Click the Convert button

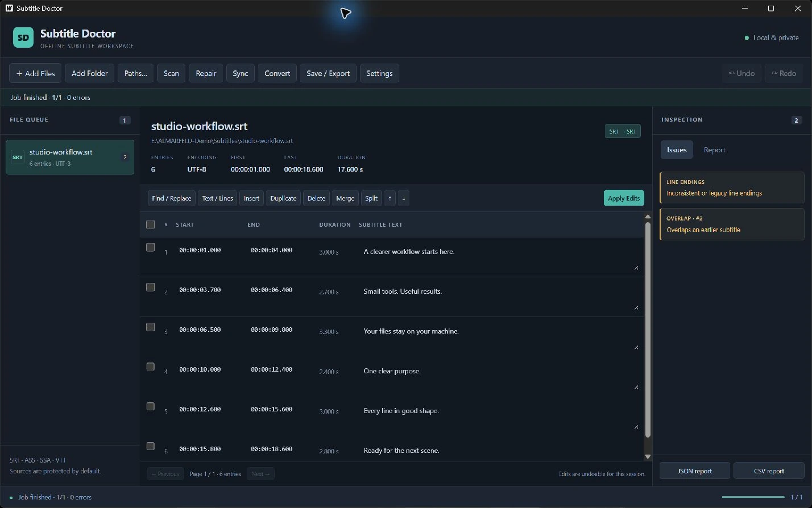pos(277,73)
